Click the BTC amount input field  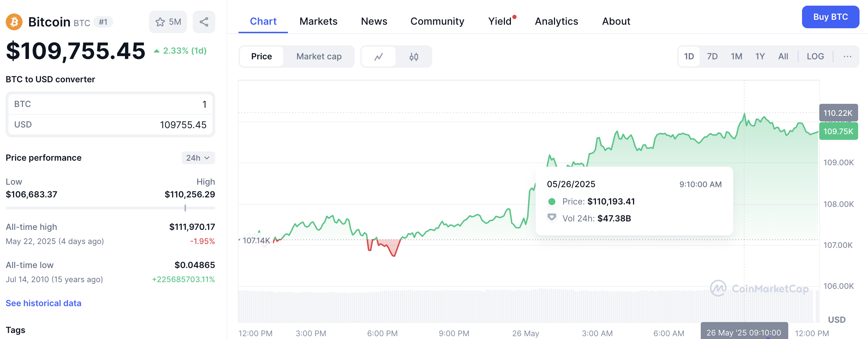tap(110, 104)
